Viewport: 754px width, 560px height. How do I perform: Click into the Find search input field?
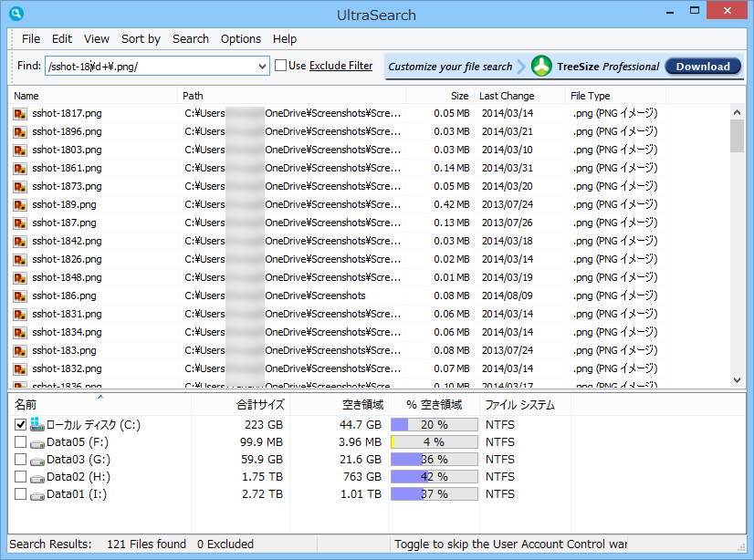[152, 67]
